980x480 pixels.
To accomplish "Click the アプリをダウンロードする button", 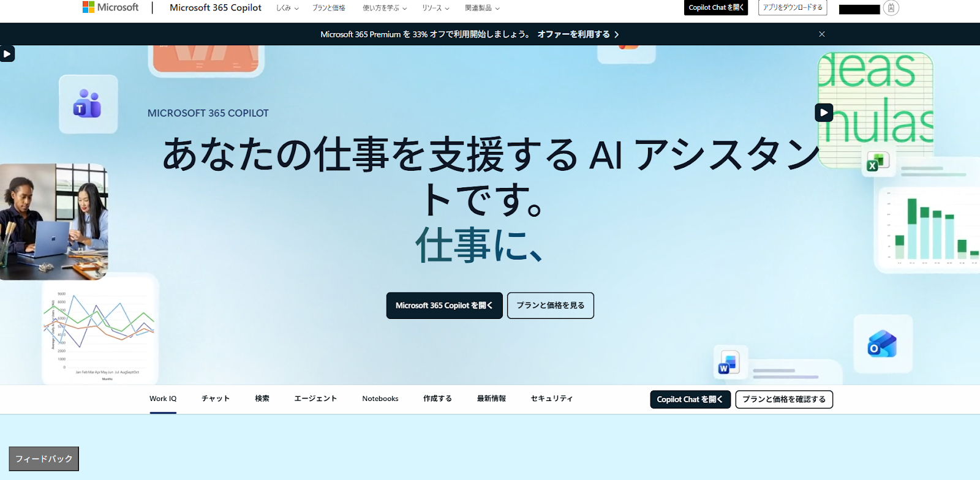I will (x=793, y=7).
